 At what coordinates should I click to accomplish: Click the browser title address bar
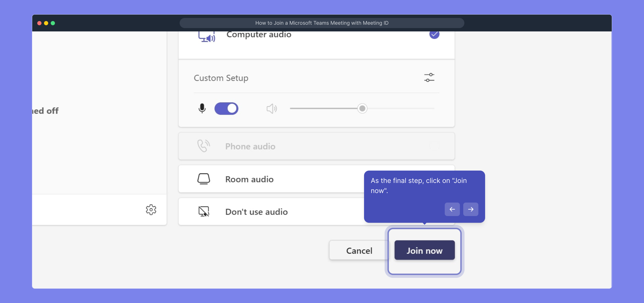[x=322, y=23]
